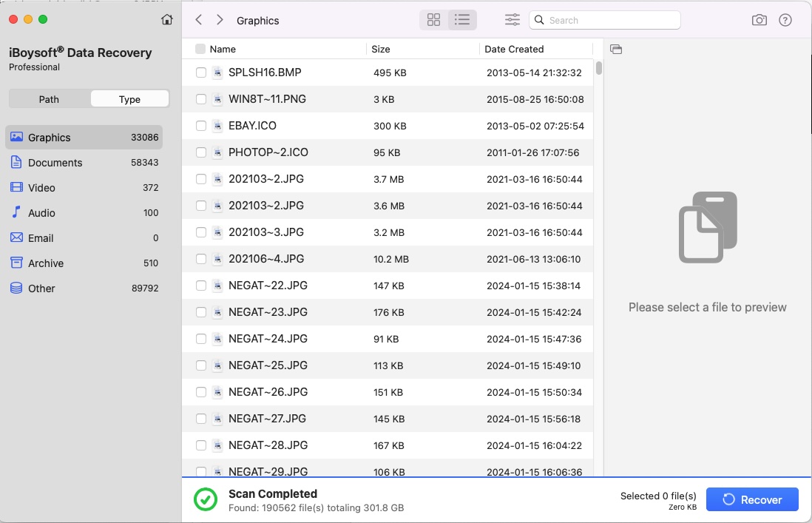Go back with the left chevron
The height and width of the screenshot is (523, 812).
tap(199, 20)
